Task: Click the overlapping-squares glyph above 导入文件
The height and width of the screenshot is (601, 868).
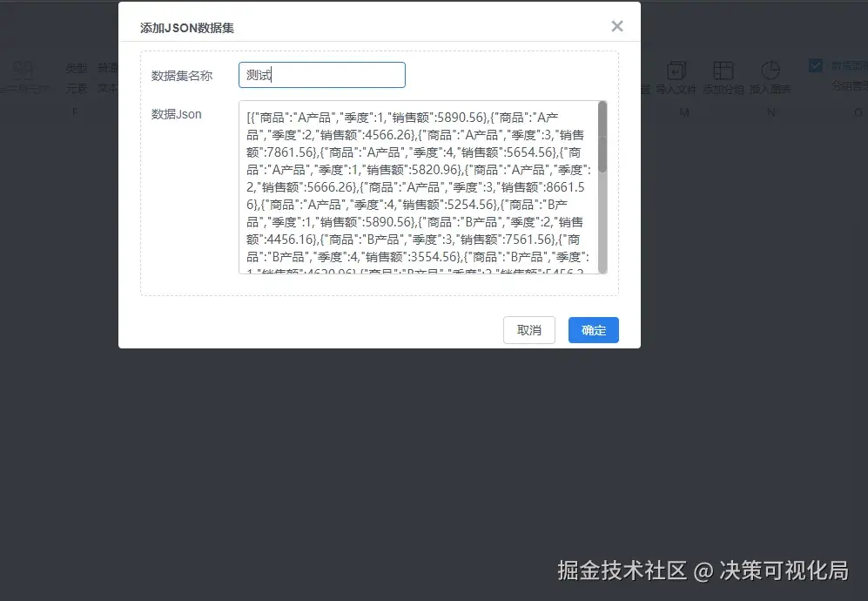Action: (x=676, y=70)
